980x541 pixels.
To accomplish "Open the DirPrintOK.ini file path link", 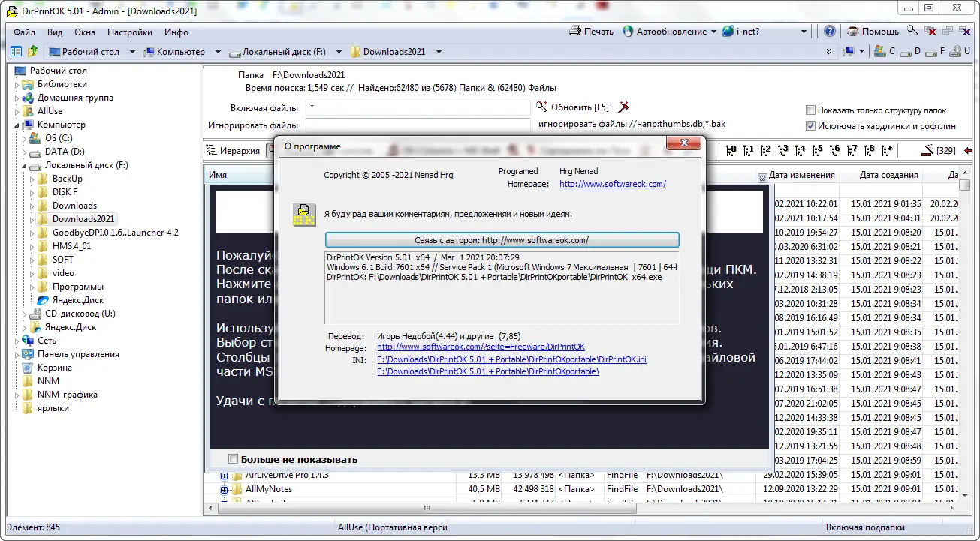I will 511,359.
